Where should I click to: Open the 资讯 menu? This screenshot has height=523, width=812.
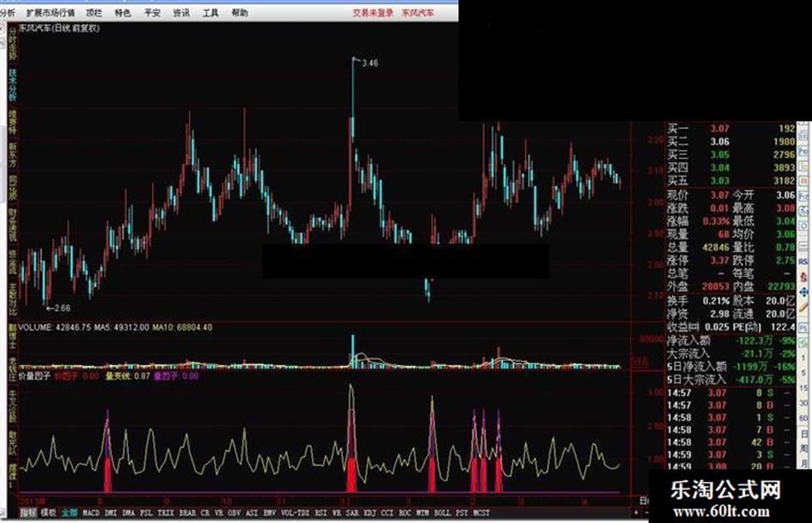pos(180,12)
